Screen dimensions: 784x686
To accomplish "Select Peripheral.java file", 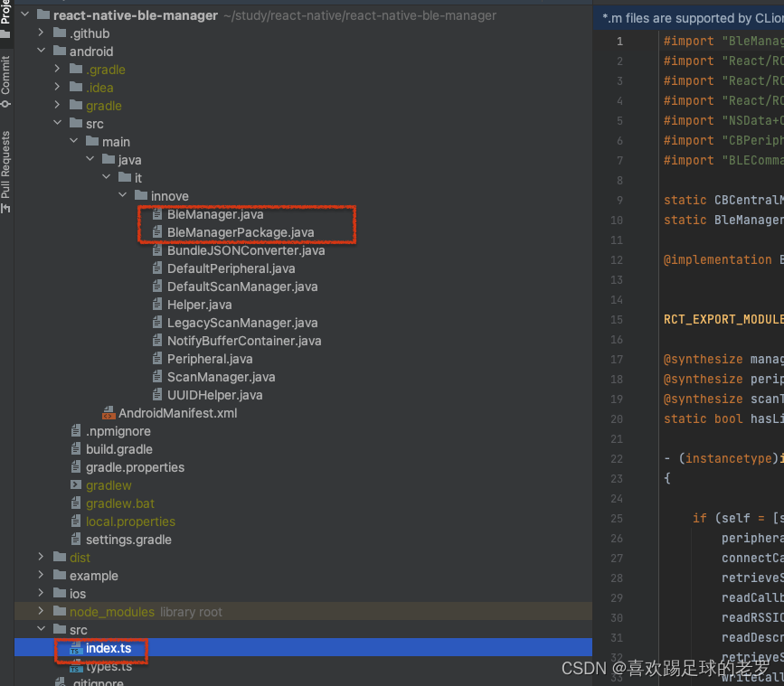I will coord(210,359).
